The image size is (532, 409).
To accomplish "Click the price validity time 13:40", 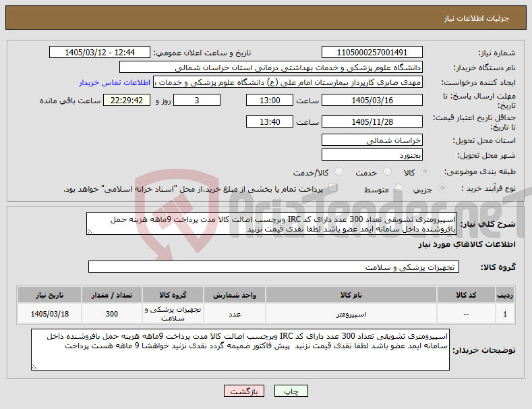I will 270,121.
